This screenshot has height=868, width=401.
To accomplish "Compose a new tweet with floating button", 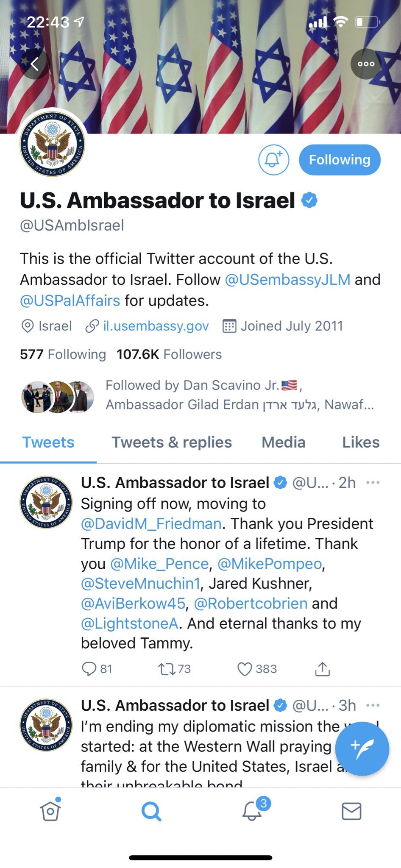I will [x=362, y=748].
